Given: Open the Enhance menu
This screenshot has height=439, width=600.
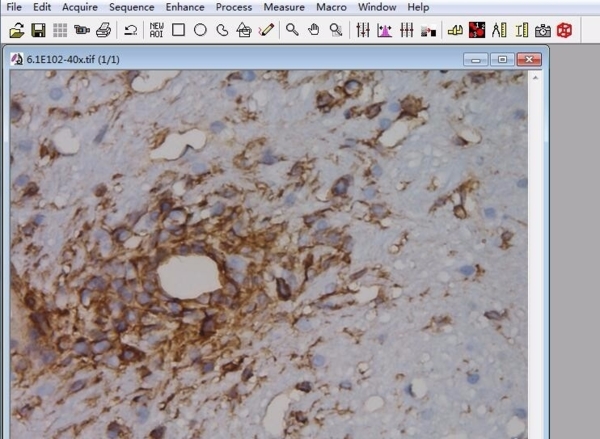Looking at the screenshot, I should point(185,7).
